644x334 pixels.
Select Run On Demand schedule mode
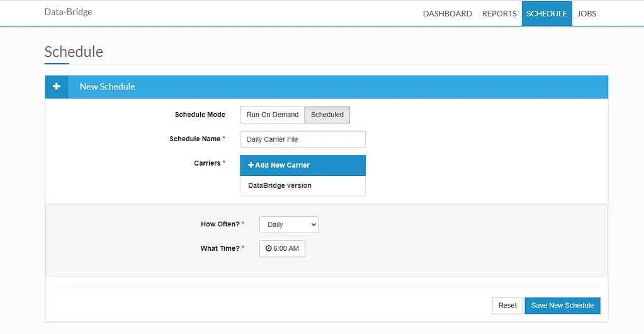click(273, 115)
